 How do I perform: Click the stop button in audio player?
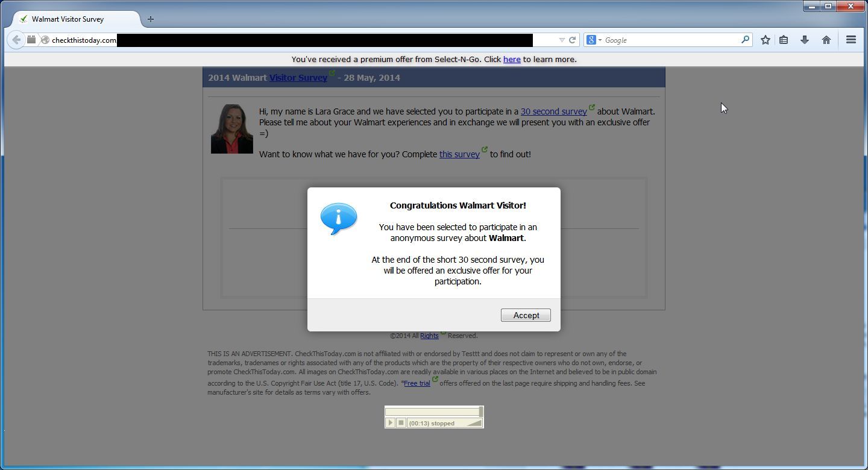(401, 423)
